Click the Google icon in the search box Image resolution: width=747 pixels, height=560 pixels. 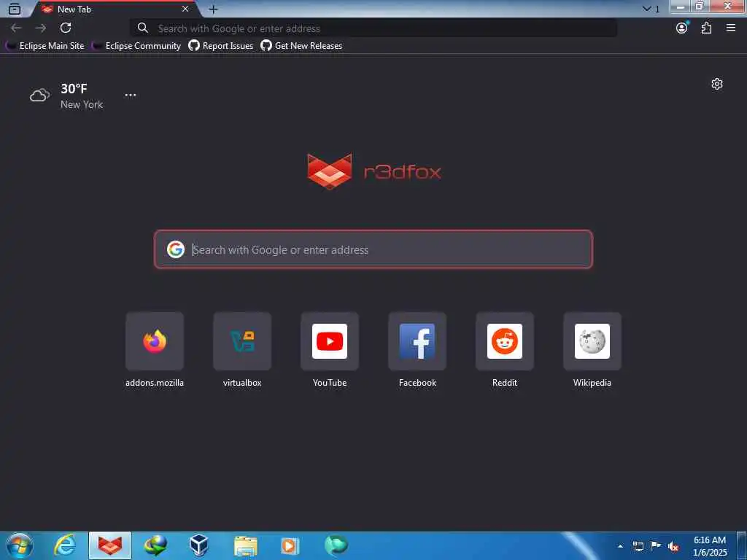pos(176,249)
